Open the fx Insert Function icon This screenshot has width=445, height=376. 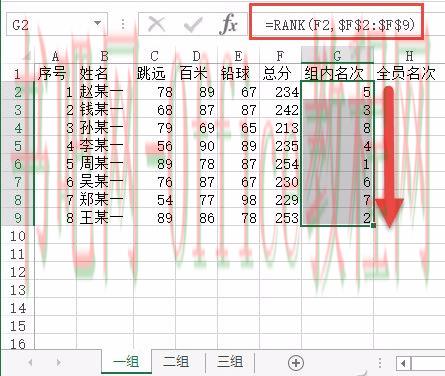[x=229, y=24]
